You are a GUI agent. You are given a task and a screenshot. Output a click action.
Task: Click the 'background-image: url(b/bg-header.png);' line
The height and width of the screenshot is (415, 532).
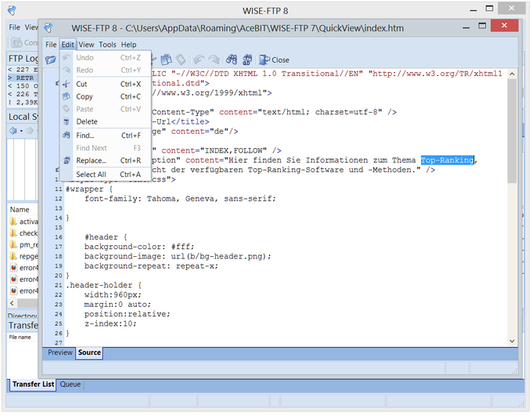pyautogui.click(x=178, y=256)
